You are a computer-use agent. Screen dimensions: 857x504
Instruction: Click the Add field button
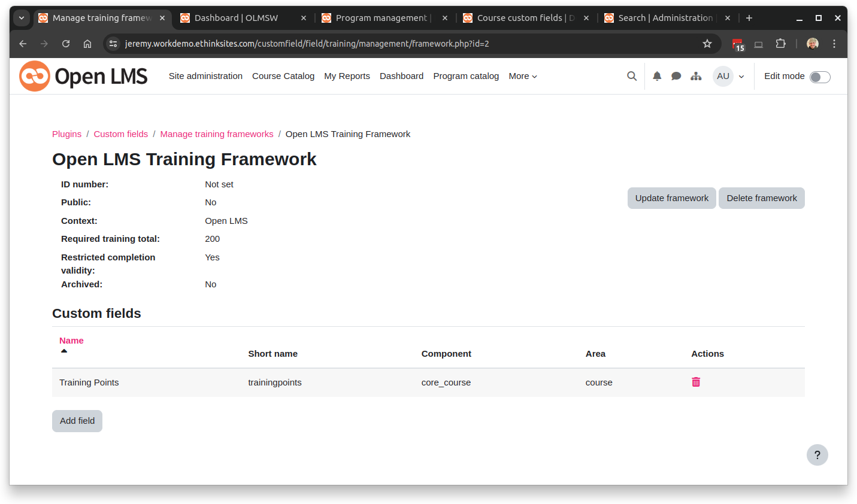tap(77, 421)
